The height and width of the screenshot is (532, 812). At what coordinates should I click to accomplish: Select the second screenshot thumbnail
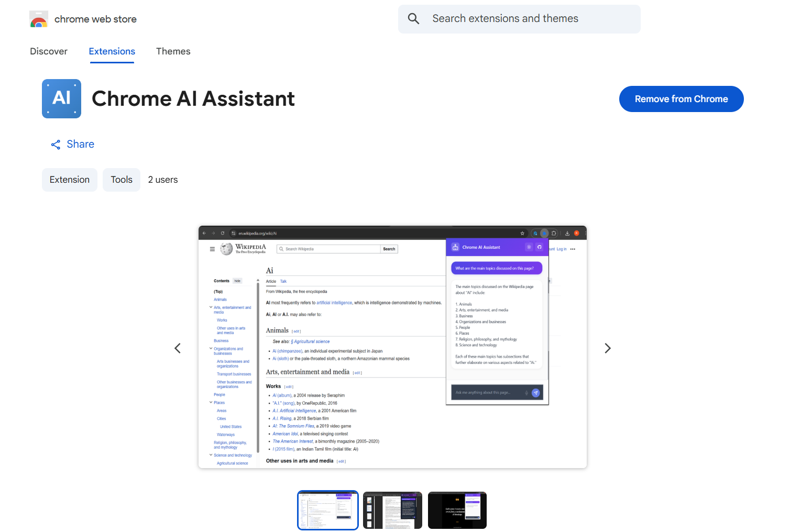click(x=392, y=510)
